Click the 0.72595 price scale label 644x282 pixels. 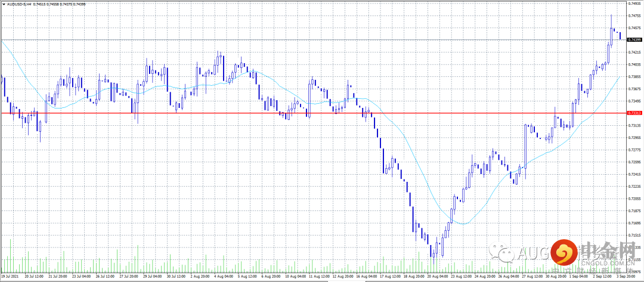pos(634,162)
